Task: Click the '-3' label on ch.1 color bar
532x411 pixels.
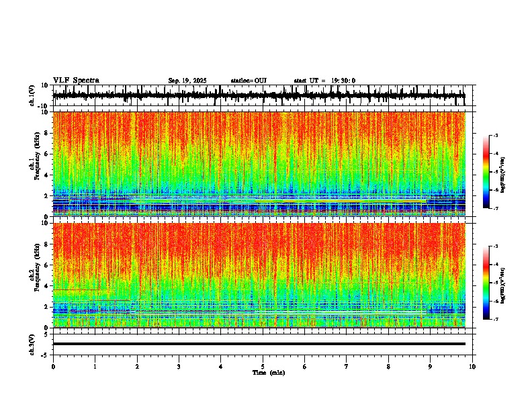Action: 496,135
